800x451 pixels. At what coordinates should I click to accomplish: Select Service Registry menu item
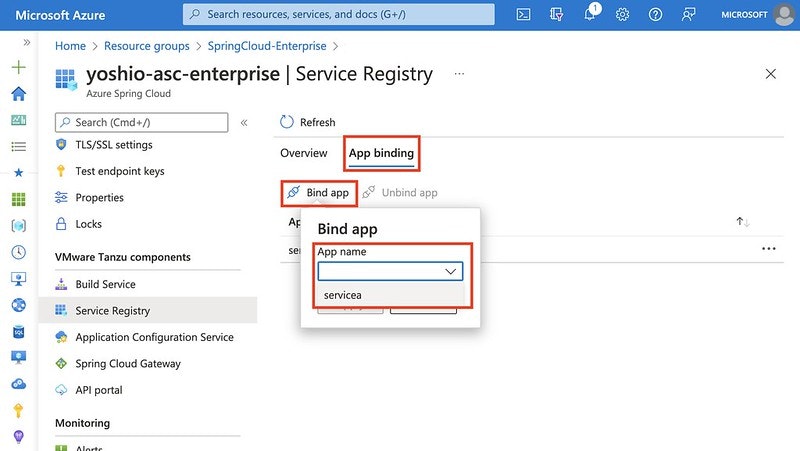(x=148, y=311)
